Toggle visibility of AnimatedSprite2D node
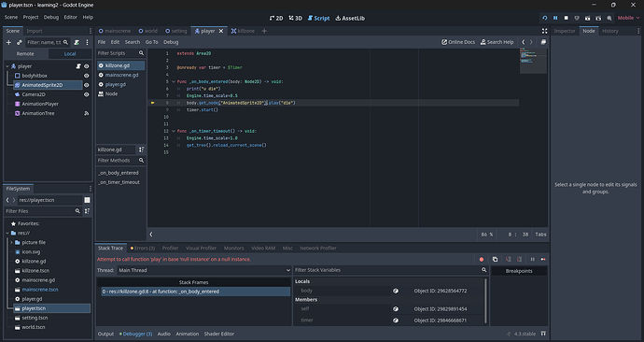 (x=86, y=85)
